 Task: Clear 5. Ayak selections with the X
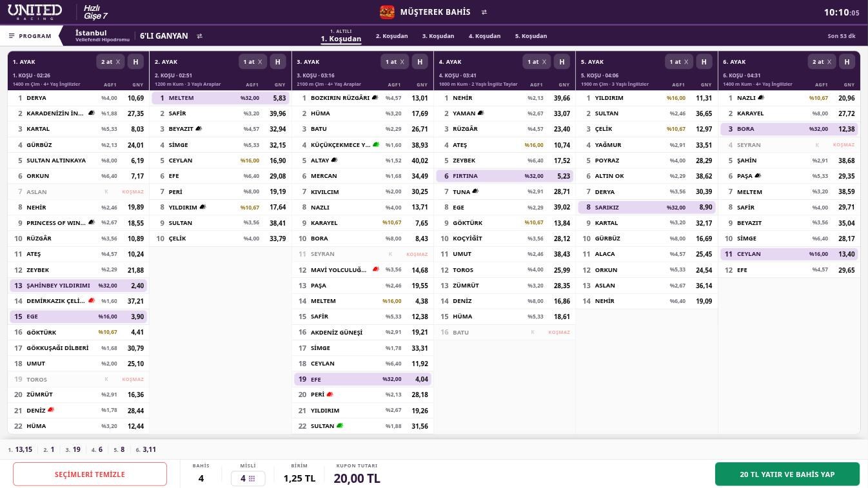686,62
